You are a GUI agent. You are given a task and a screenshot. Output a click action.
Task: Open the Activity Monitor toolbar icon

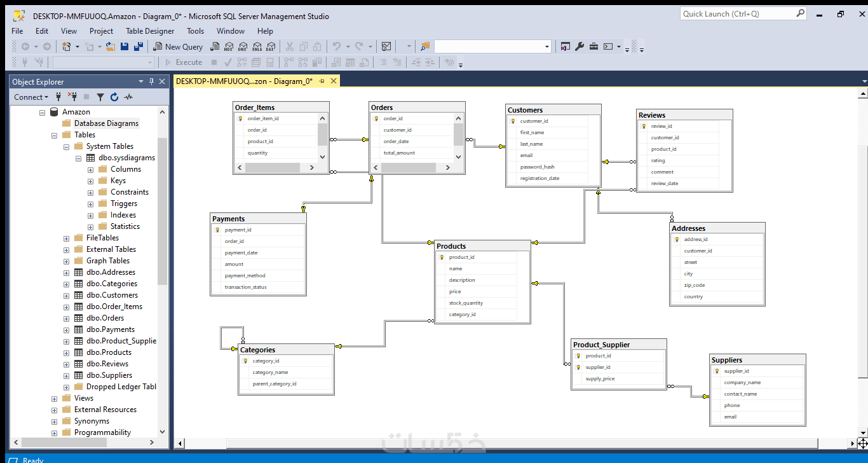click(x=386, y=46)
